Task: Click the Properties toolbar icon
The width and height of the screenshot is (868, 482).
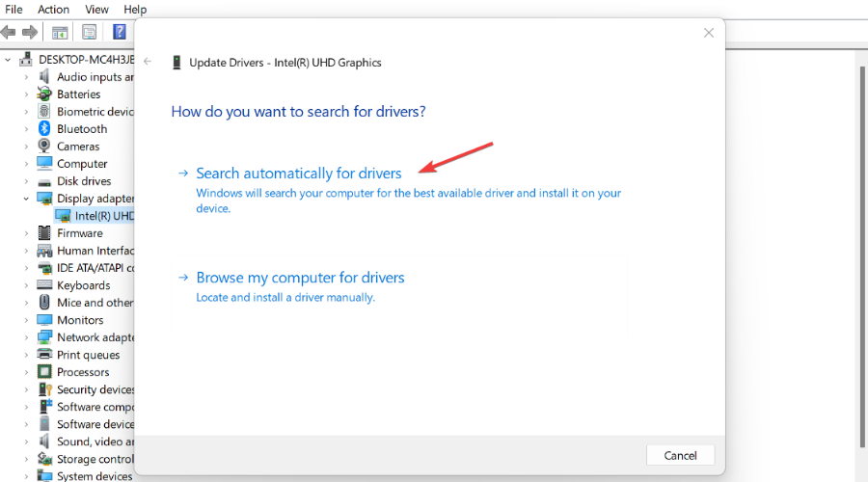Action: 89,32
